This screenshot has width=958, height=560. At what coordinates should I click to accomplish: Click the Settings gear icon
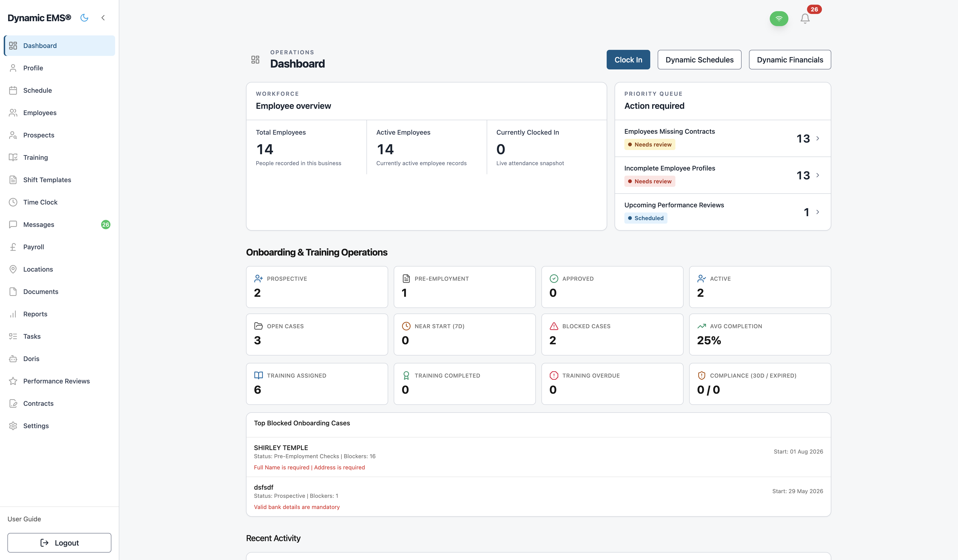(13, 426)
